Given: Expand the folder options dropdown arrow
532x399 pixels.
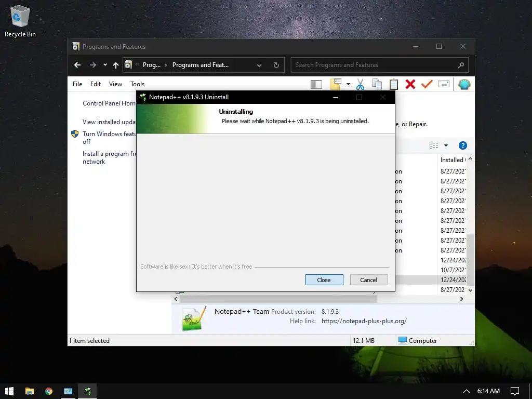Looking at the screenshot, I should (348, 84).
